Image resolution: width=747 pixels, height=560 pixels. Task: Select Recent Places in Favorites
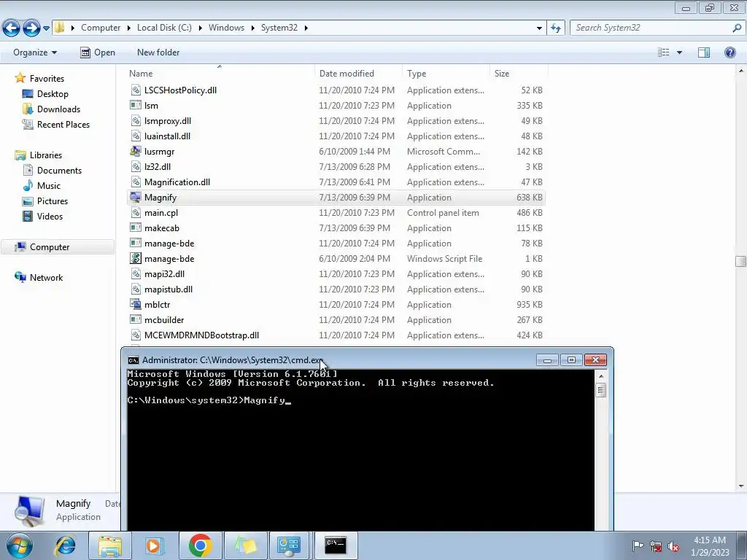tap(63, 124)
